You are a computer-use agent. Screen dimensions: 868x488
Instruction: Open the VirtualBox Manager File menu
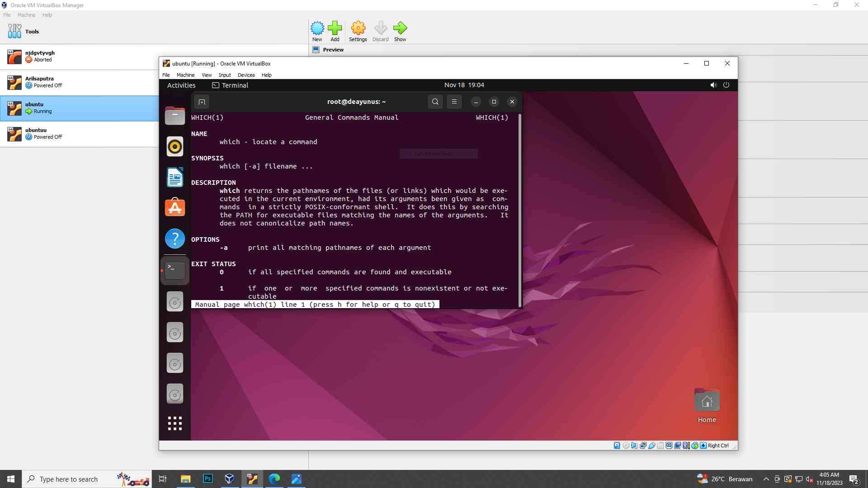pos(7,15)
